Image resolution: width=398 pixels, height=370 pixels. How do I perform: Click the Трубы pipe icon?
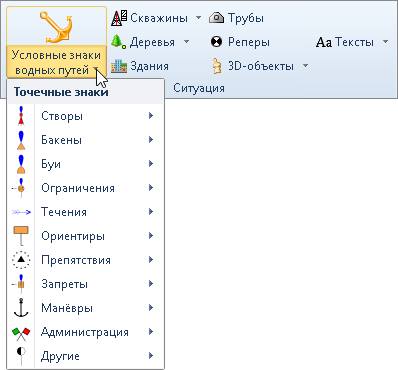(217, 18)
